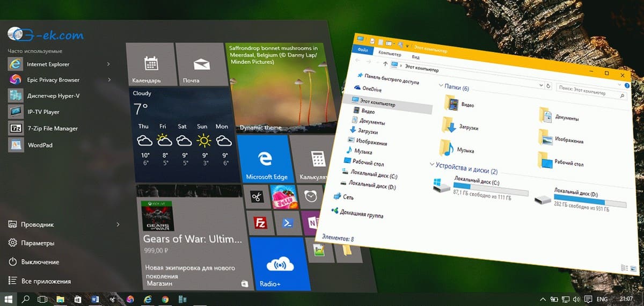Open the Cloudy 7° weather tile
The image size is (644, 306).
point(183,135)
